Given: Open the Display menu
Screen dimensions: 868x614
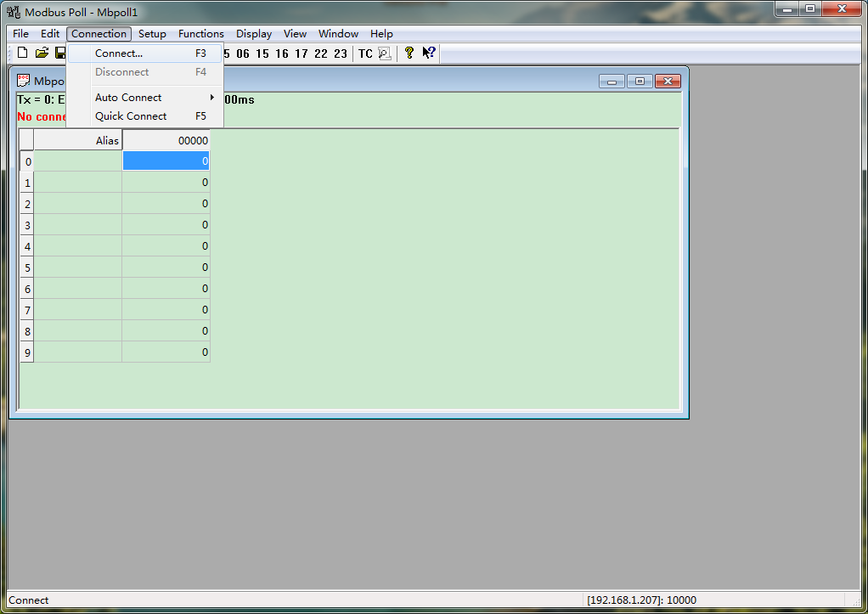Looking at the screenshot, I should (x=254, y=34).
